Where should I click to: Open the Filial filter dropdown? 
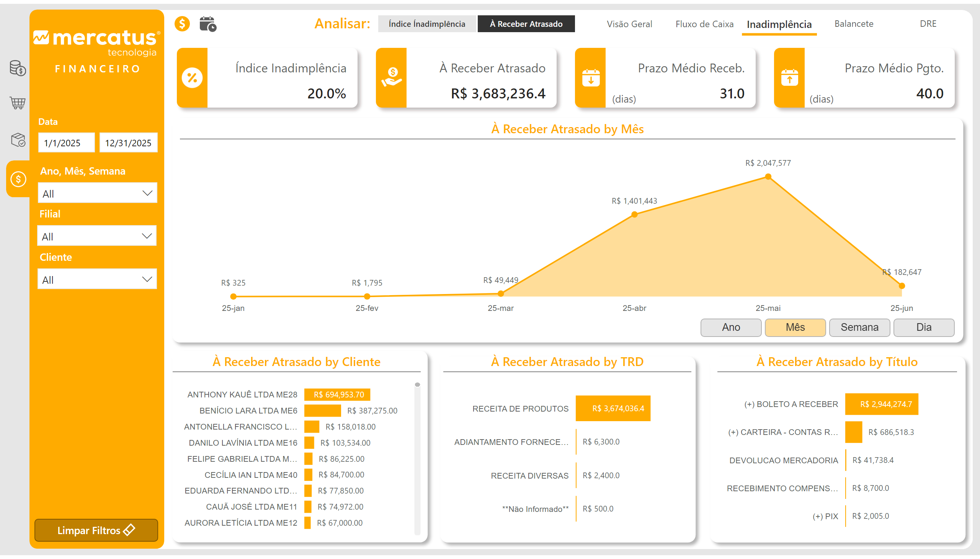97,236
